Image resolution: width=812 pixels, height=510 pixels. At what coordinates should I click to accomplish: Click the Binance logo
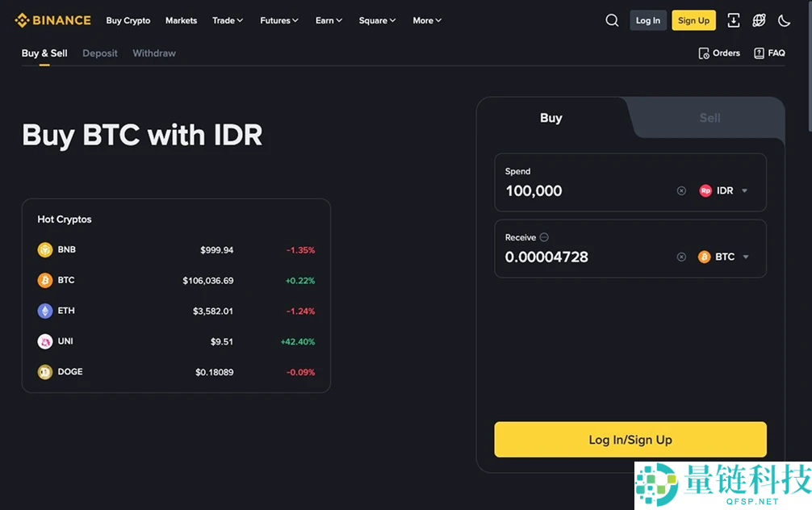point(52,20)
